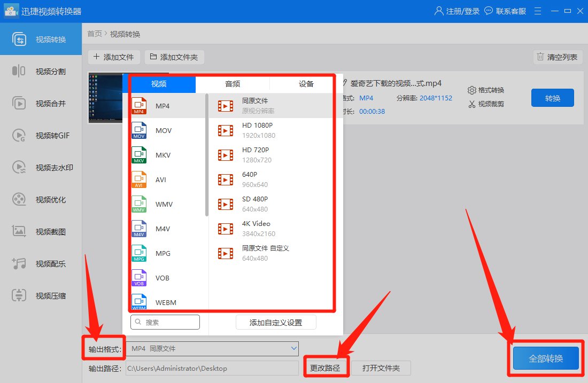Click 更改路径 to change output path
This screenshot has width=588, height=383.
tap(326, 368)
